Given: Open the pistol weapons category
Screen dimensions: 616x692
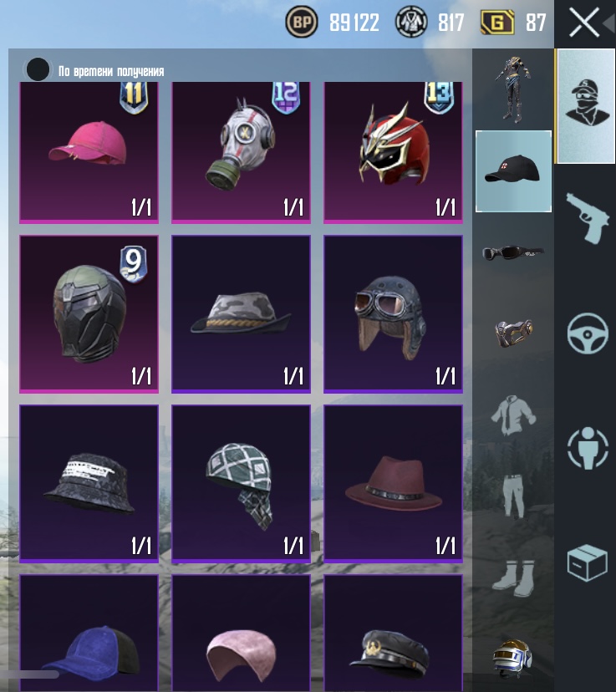Looking at the screenshot, I should click(x=587, y=218).
